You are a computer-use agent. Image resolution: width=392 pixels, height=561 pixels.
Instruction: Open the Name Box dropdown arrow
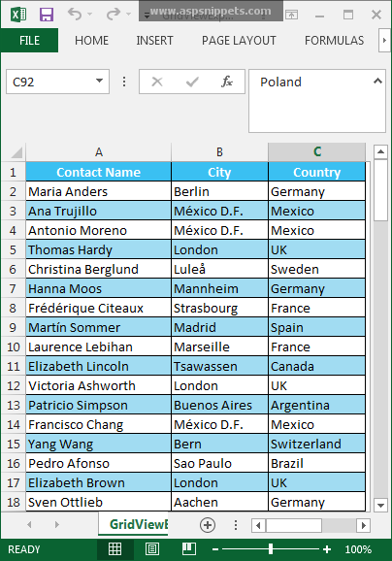(x=99, y=82)
